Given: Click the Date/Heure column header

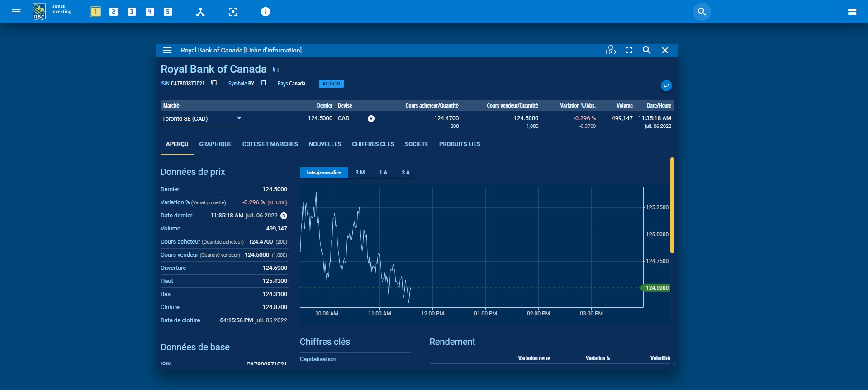Looking at the screenshot, I should [659, 106].
